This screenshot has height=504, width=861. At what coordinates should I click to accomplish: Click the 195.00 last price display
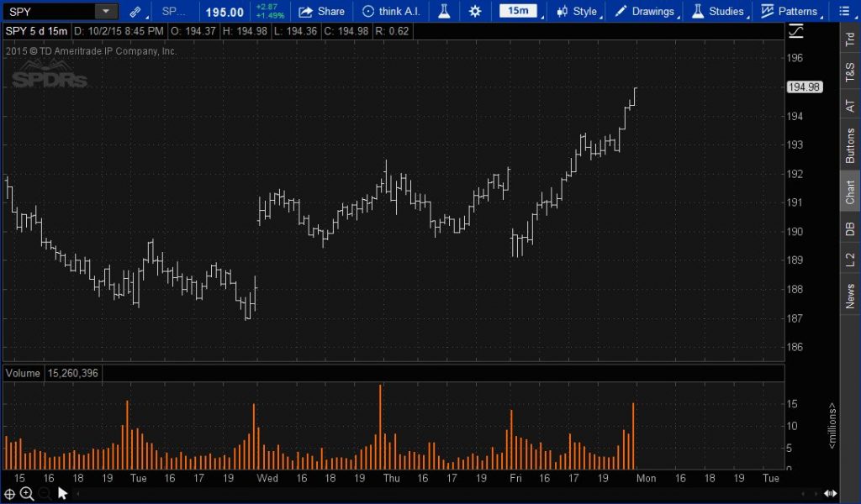[x=224, y=12]
